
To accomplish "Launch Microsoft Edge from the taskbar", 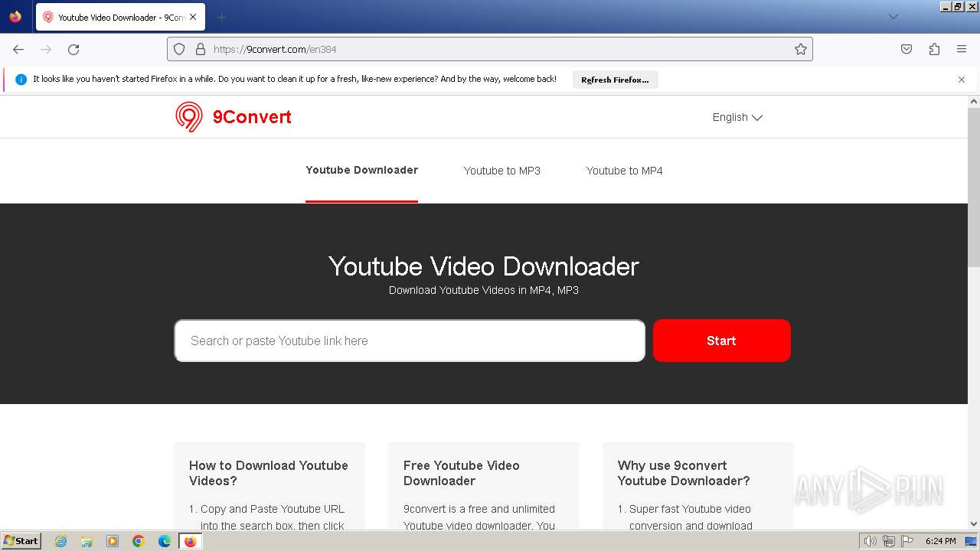I will (165, 541).
